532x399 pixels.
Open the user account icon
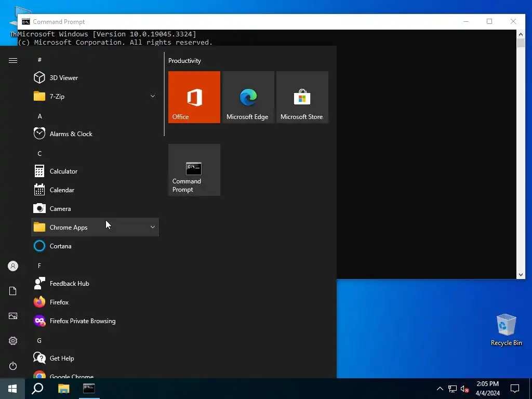(13, 266)
